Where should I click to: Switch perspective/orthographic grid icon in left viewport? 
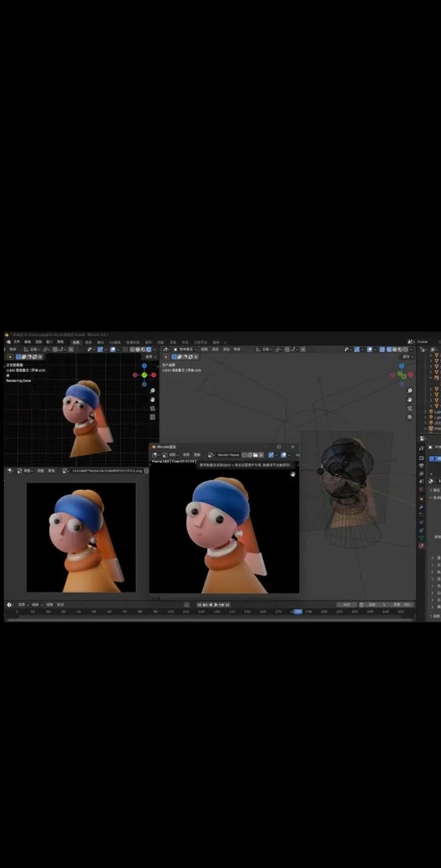(x=153, y=416)
